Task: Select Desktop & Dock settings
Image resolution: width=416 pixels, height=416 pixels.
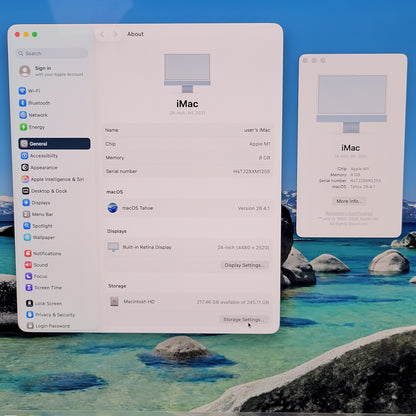Action: click(45, 191)
